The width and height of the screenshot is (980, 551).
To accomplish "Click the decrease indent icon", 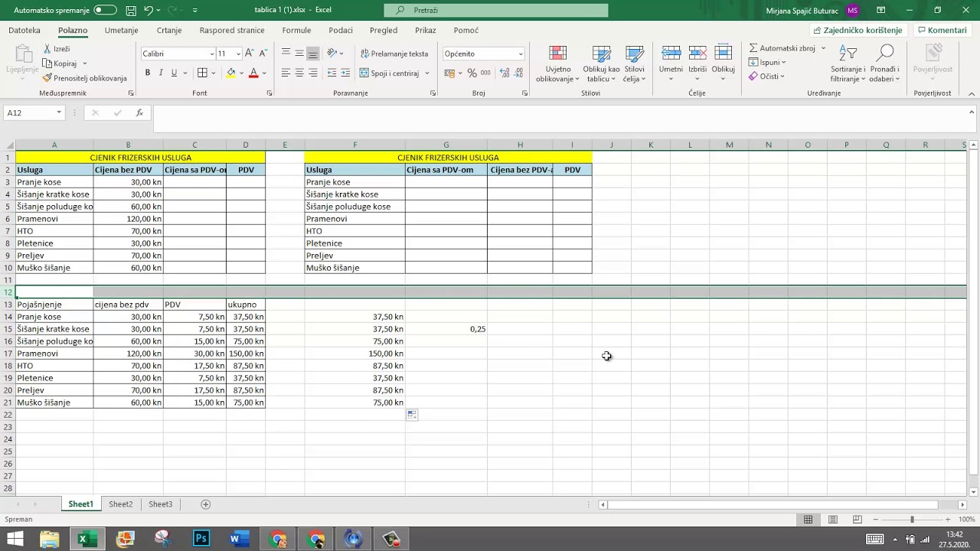I will tap(332, 73).
